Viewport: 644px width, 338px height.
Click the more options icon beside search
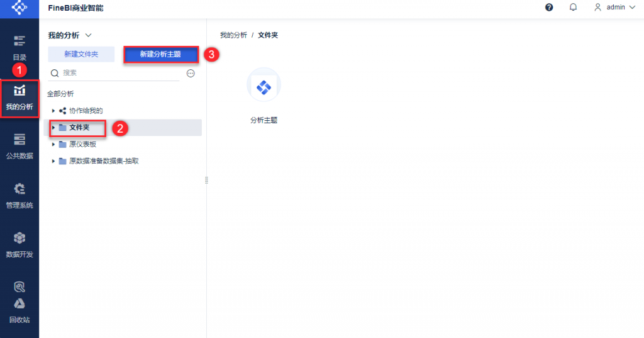point(191,73)
